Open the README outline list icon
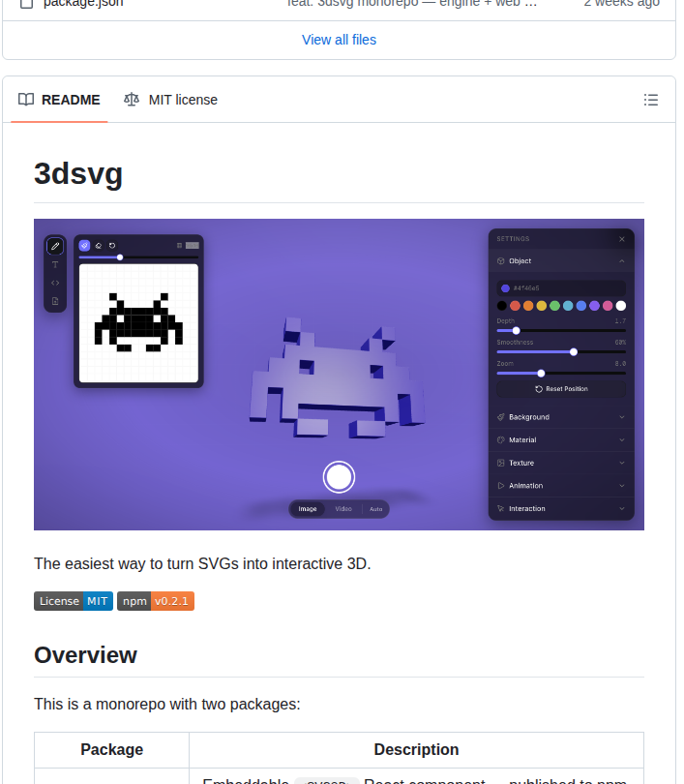This screenshot has height=784, width=684. pos(650,100)
